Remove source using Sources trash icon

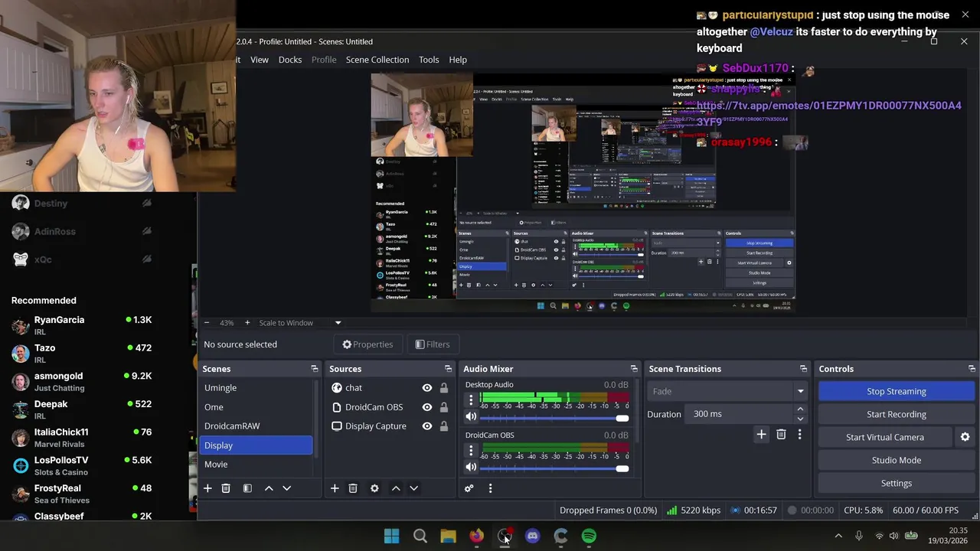pos(353,488)
